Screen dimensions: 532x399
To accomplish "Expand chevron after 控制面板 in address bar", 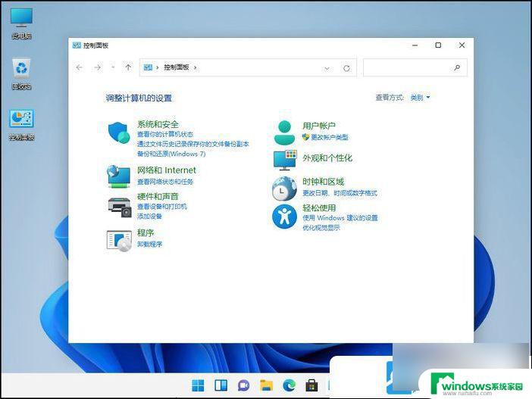I will (x=195, y=67).
